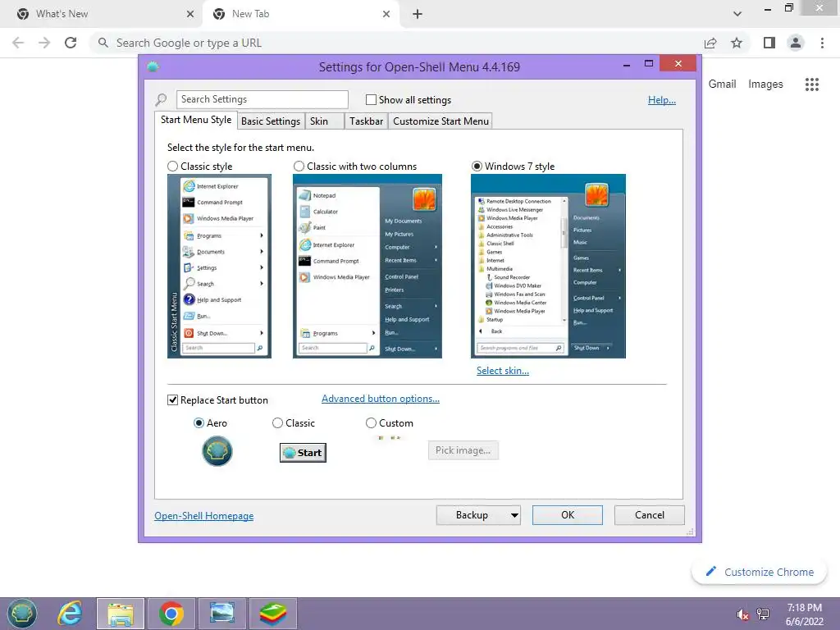The image size is (840, 630).
Task: Open the network tray icon
Action: pos(763,614)
